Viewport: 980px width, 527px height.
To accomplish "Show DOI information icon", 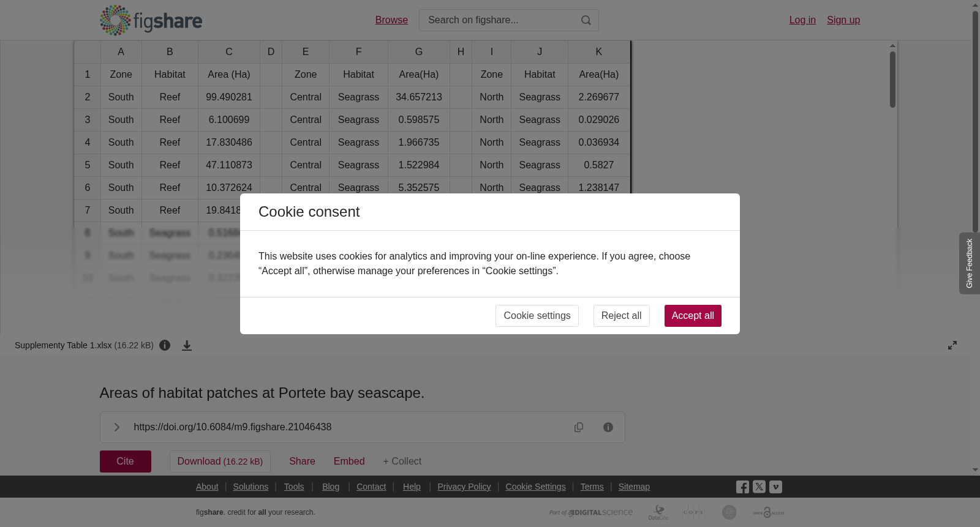I will 608,427.
